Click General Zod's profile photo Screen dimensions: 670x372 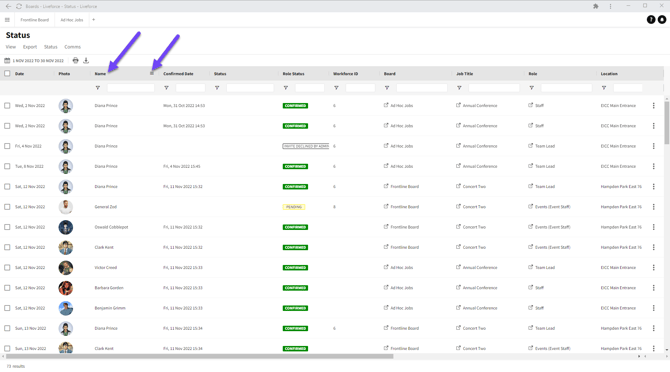pyautogui.click(x=65, y=207)
